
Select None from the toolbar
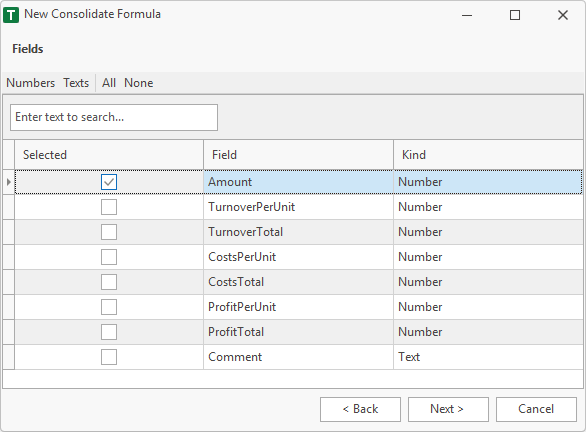point(139,83)
